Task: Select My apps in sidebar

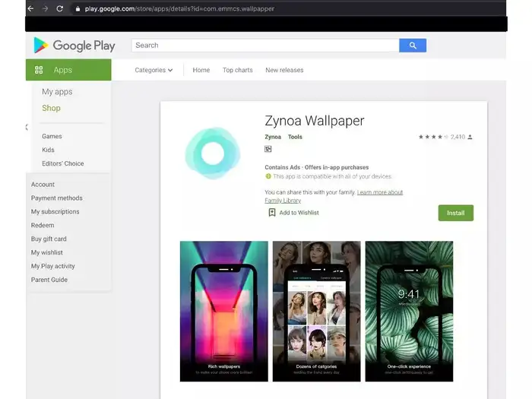Action: point(57,92)
